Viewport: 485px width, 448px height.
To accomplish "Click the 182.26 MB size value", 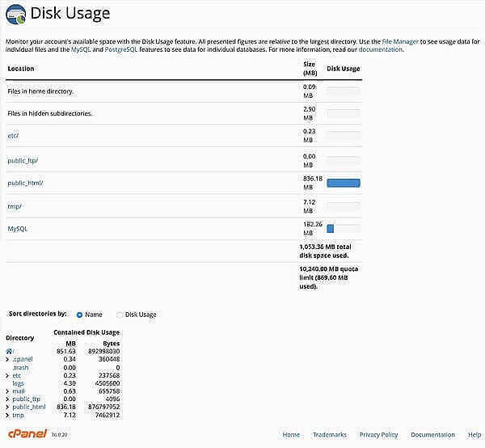I will click(x=313, y=228).
